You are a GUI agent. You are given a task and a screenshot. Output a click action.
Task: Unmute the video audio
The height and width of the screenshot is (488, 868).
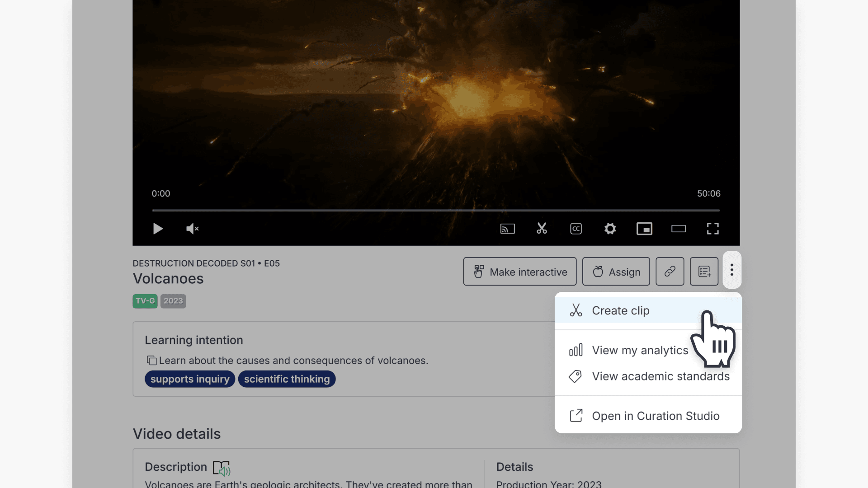pyautogui.click(x=193, y=229)
